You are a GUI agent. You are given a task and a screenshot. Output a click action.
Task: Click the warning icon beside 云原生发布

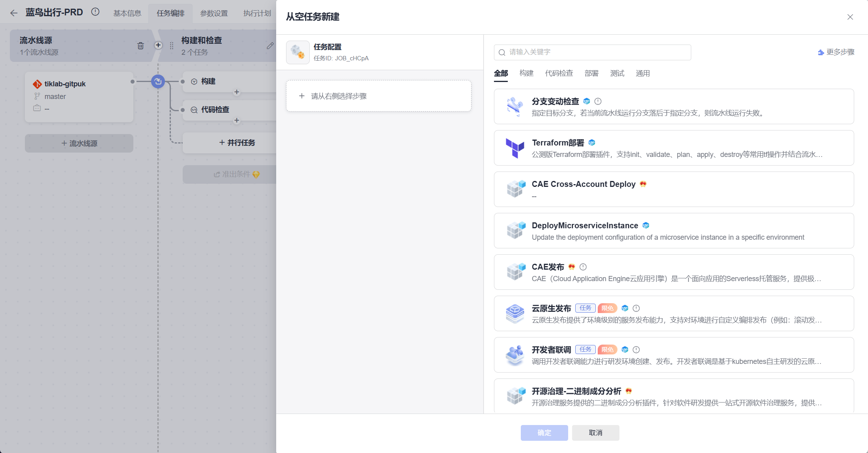coord(636,308)
